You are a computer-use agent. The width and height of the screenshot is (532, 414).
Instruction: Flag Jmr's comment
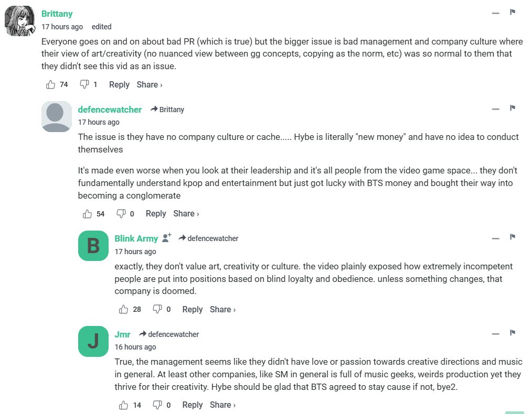coord(513,333)
